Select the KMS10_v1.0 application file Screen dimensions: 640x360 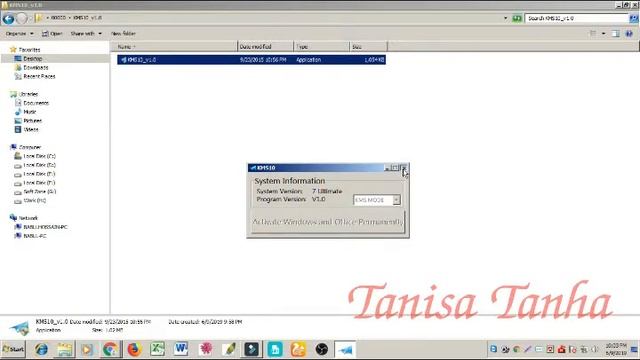tap(251, 60)
